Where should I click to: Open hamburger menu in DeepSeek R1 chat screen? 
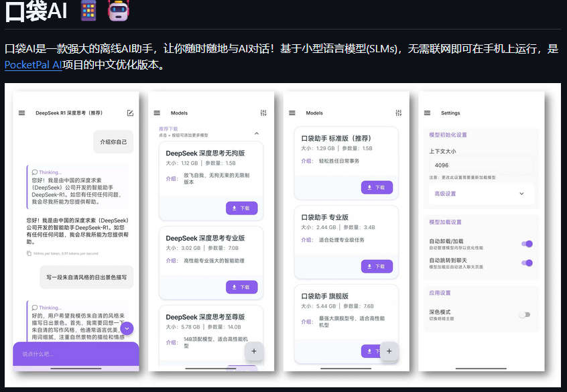21,113
